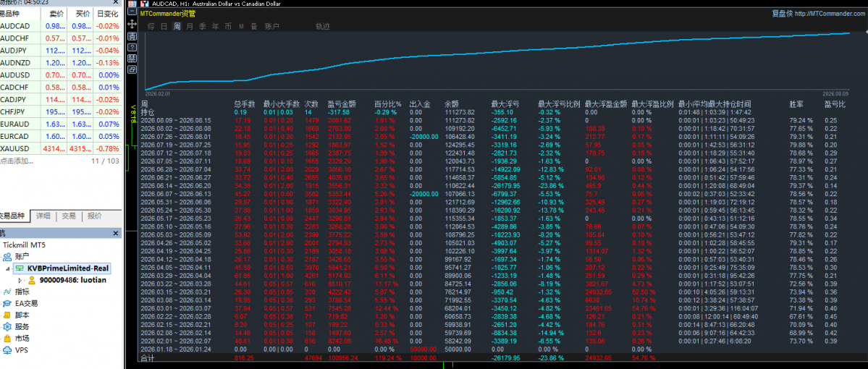Select the EURAUD symbol row
Image resolution: width=868 pixels, height=369 pixels.
pyautogui.click(x=60, y=124)
